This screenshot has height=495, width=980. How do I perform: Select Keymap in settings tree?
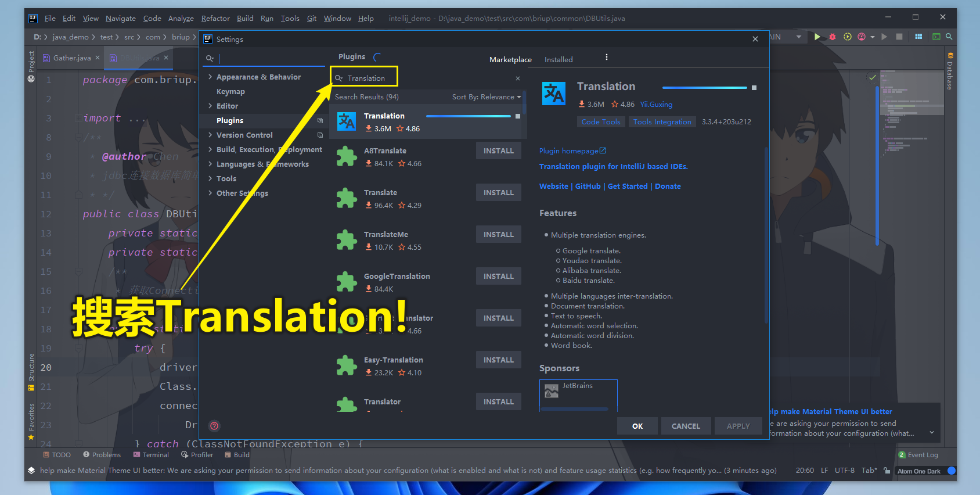(x=230, y=92)
